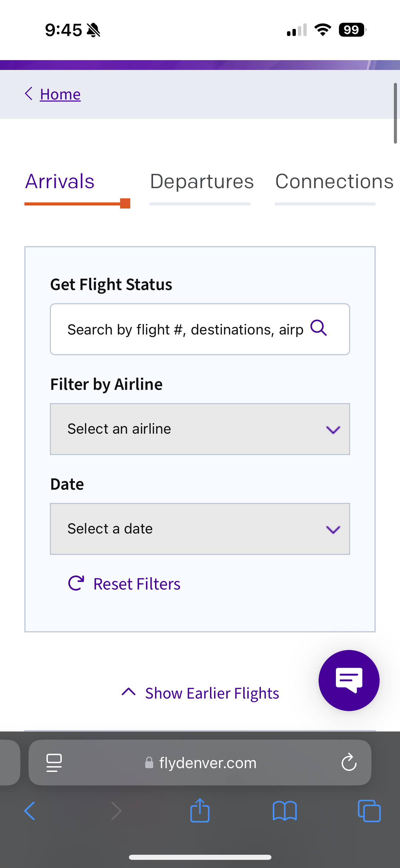Viewport: 400px width, 868px height.
Task: Tap the flydenver.com address bar
Action: pyautogui.click(x=208, y=763)
